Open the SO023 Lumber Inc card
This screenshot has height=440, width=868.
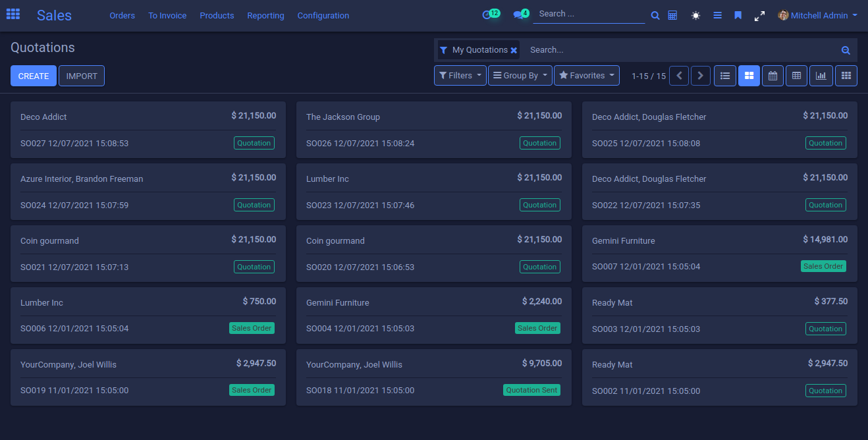coord(434,192)
